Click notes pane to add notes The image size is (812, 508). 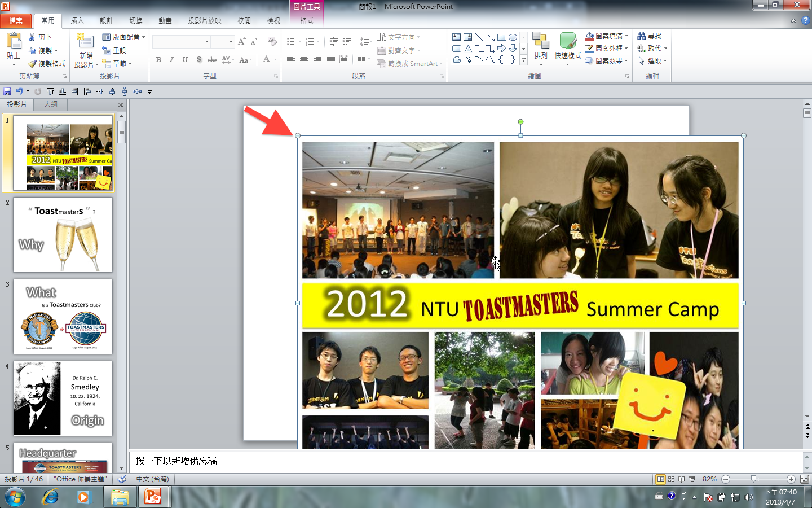[466, 461]
